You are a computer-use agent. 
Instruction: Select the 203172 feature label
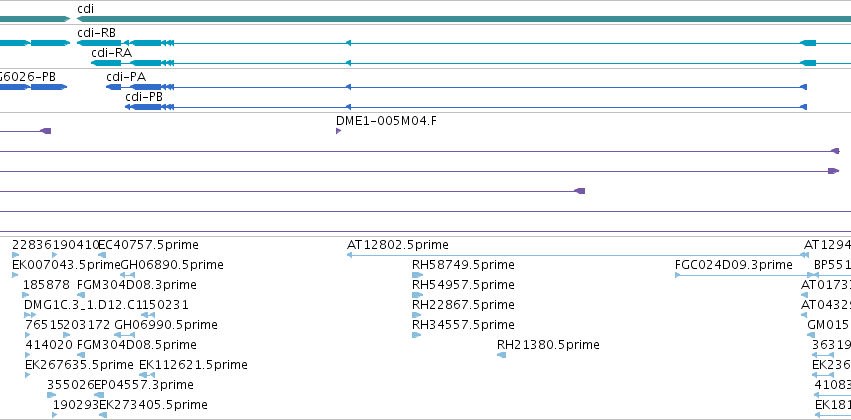(87, 325)
